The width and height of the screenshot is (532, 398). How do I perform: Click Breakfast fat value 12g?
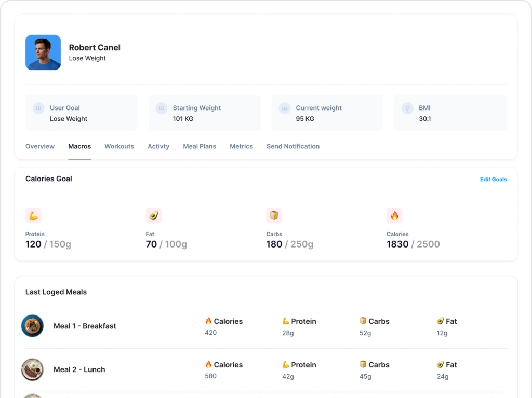click(442, 333)
